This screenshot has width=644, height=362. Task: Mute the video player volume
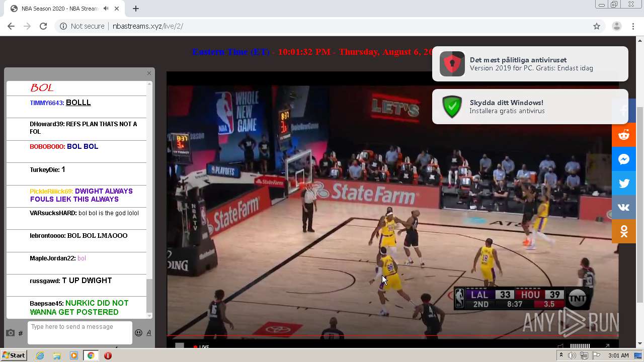coord(560,345)
